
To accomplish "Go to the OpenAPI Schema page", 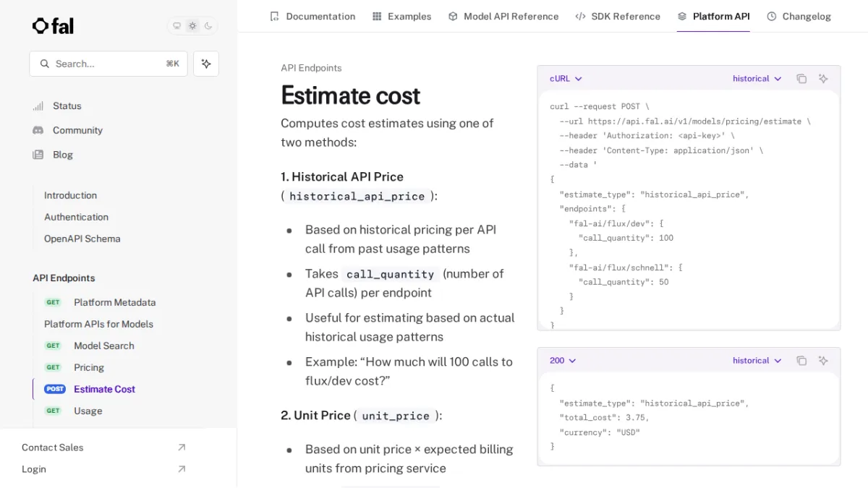I will pos(82,239).
